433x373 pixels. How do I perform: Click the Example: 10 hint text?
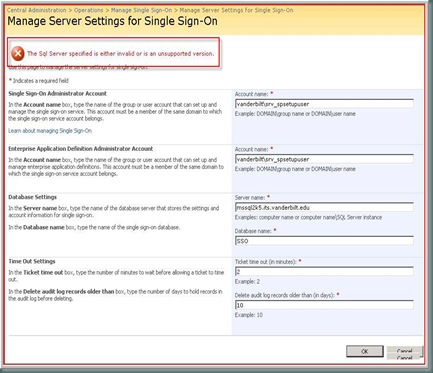[249, 315]
